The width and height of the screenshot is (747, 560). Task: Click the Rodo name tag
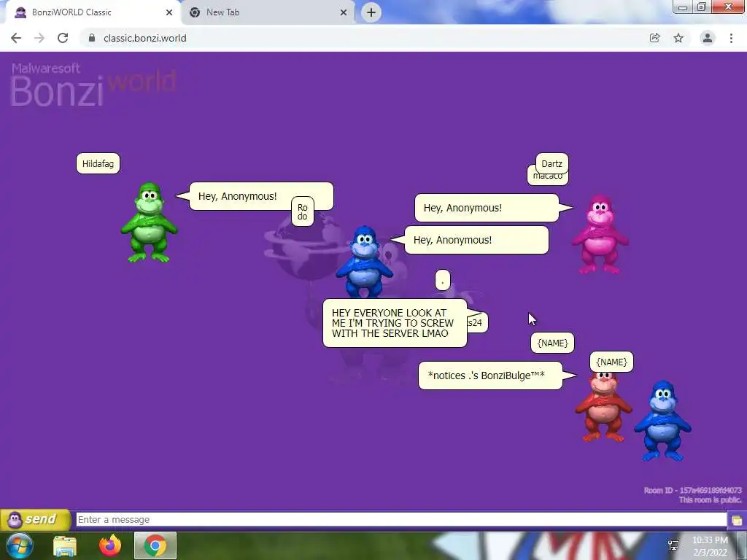pyautogui.click(x=303, y=212)
